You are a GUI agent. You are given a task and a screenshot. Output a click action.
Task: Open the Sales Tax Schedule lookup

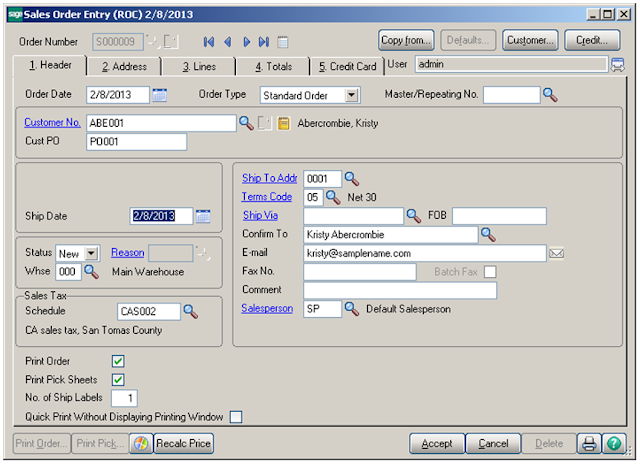[190, 311]
